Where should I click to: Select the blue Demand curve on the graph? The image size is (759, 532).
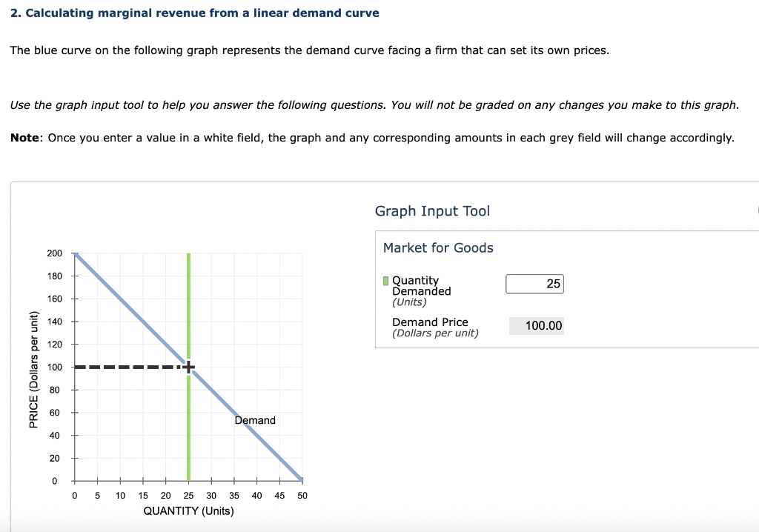pyautogui.click(x=133, y=311)
